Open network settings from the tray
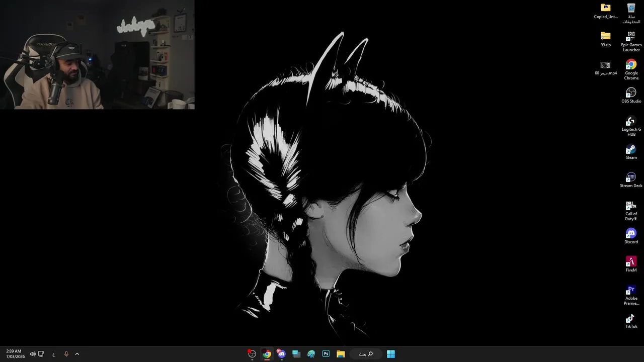 [41, 354]
